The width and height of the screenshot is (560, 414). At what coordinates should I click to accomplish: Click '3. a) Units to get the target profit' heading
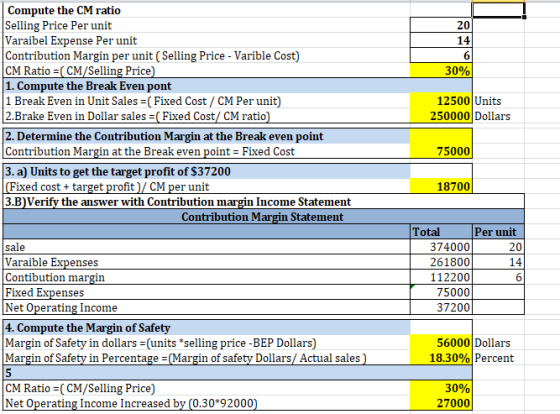tap(118, 172)
